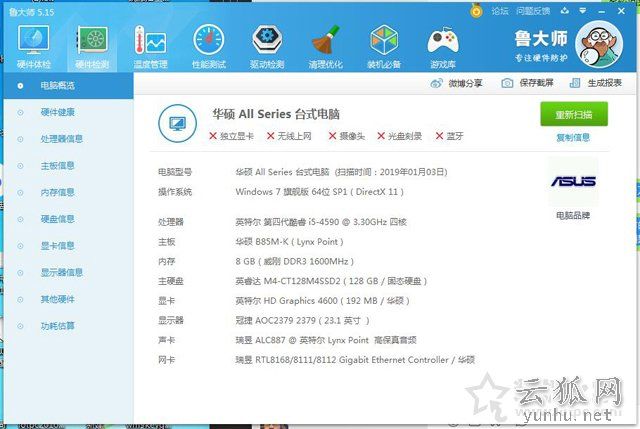
Task: Click disk value M4-CT128M4SSD2
Action: (331, 281)
